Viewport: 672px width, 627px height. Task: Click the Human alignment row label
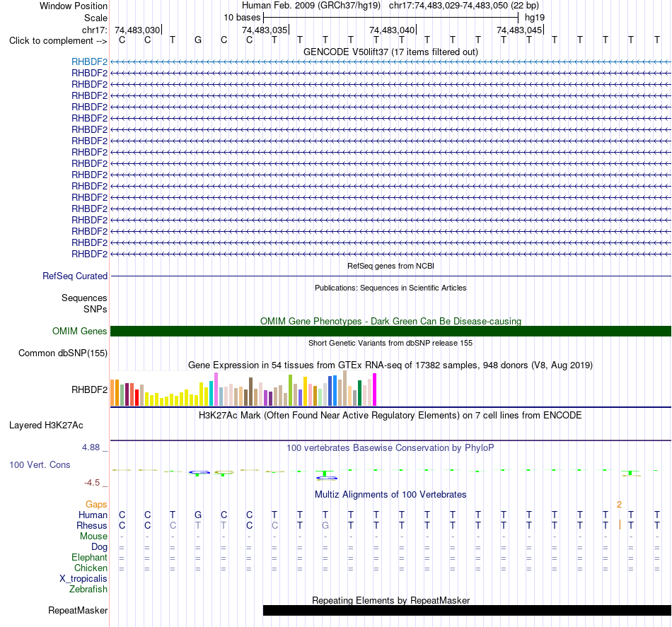click(x=93, y=515)
